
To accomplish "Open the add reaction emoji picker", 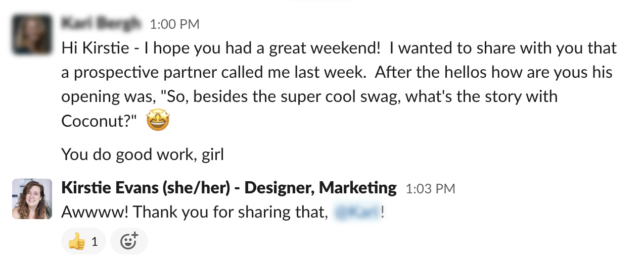I will [x=129, y=242].
